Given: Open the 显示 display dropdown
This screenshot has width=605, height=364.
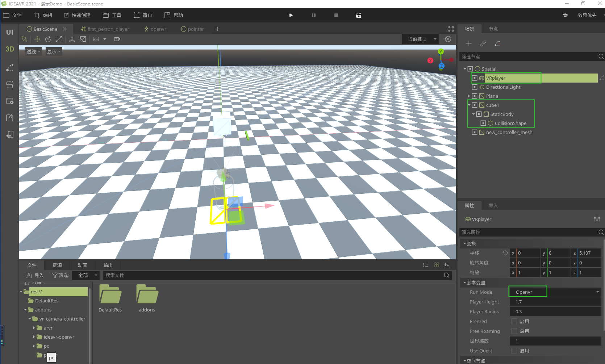Looking at the screenshot, I should coord(54,51).
